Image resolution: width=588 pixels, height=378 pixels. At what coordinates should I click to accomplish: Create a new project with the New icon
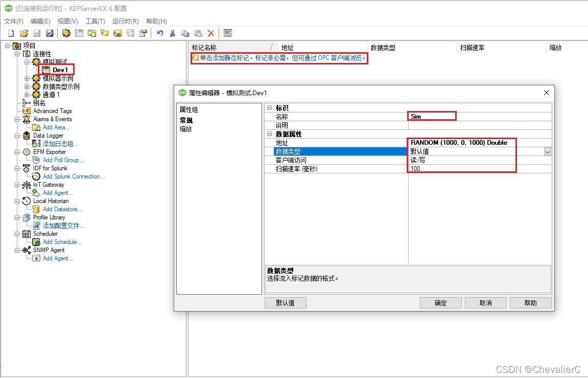coord(11,33)
